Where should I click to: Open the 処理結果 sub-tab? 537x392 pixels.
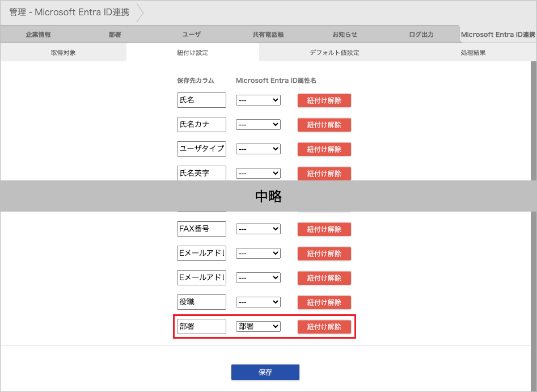tap(473, 52)
